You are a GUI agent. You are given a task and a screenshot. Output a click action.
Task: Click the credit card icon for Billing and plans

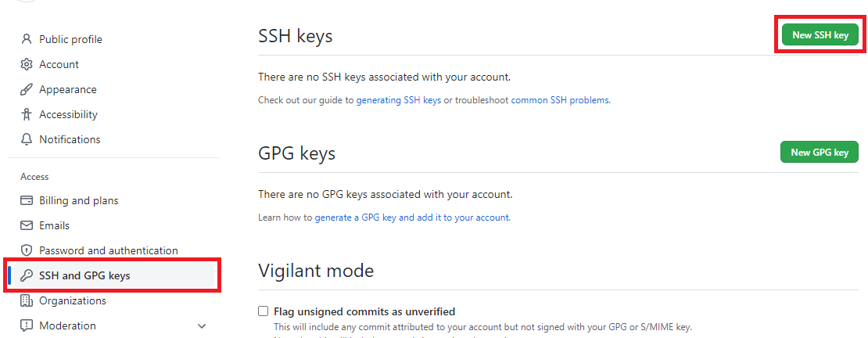click(26, 200)
